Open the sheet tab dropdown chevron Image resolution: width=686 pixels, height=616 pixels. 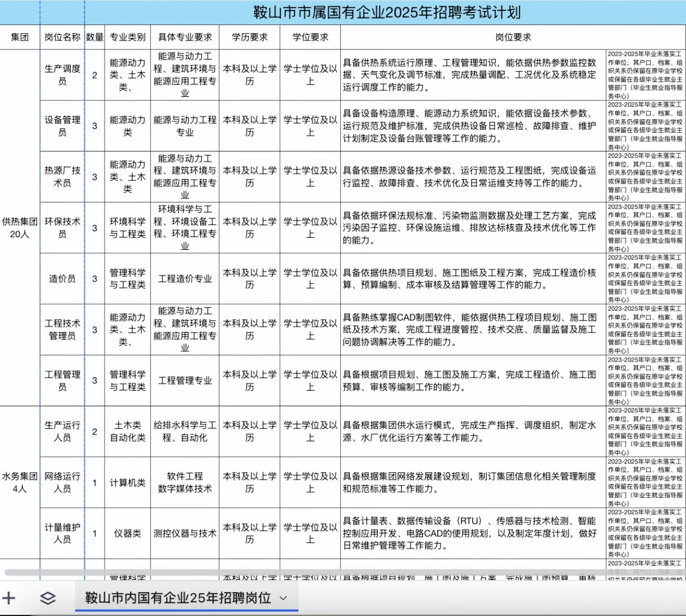(283, 598)
